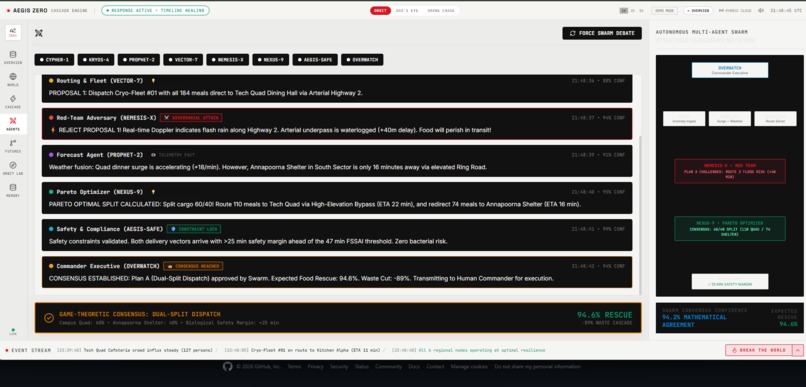
Task: Click the Response Active Timeline Healing pill
Action: pos(155,10)
